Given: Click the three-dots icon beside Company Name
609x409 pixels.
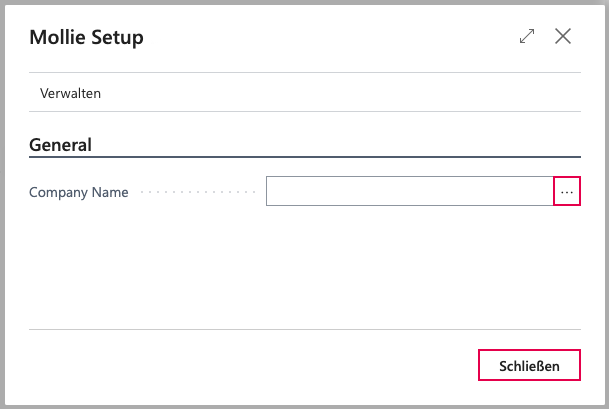Looking at the screenshot, I should tap(567, 191).
